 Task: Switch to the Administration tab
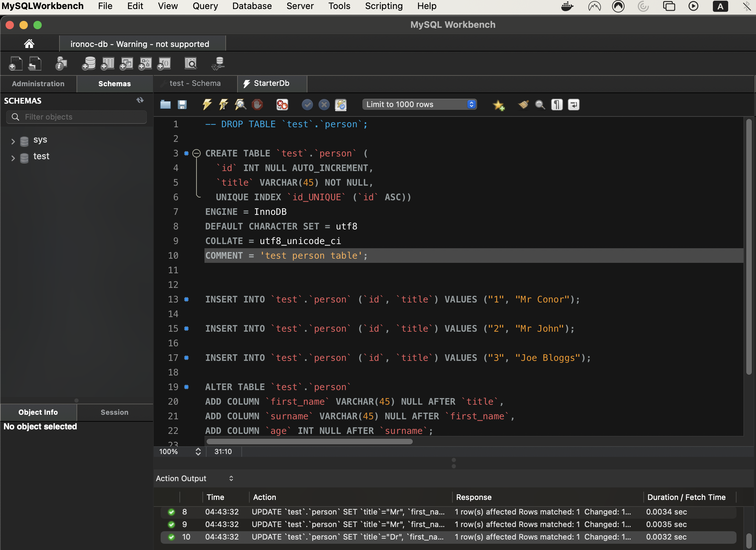pyautogui.click(x=38, y=84)
